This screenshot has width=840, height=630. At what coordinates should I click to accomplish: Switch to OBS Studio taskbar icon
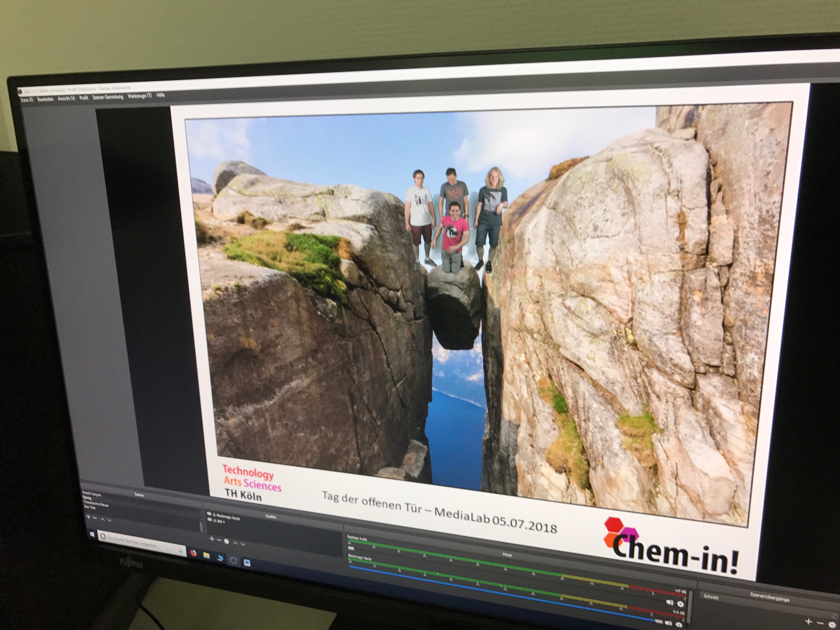pyautogui.click(x=233, y=560)
